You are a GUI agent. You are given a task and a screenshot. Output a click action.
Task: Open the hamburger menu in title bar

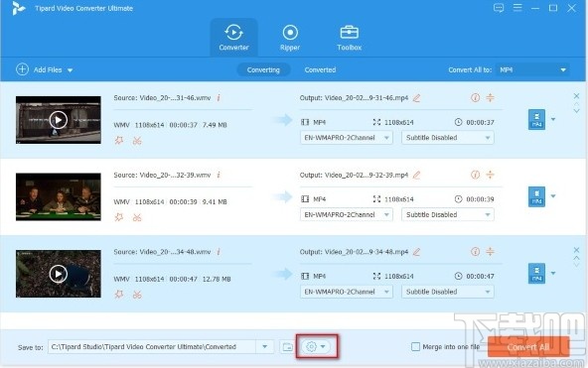(x=517, y=8)
